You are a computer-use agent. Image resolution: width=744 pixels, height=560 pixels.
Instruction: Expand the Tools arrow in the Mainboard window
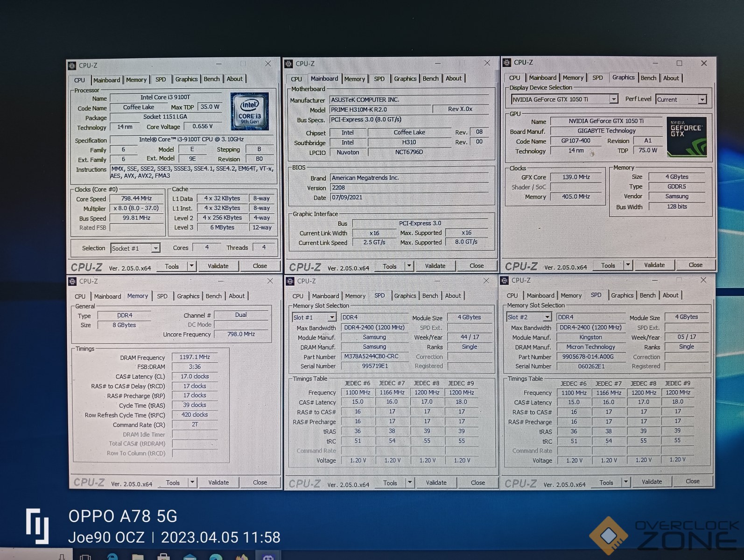[409, 266]
